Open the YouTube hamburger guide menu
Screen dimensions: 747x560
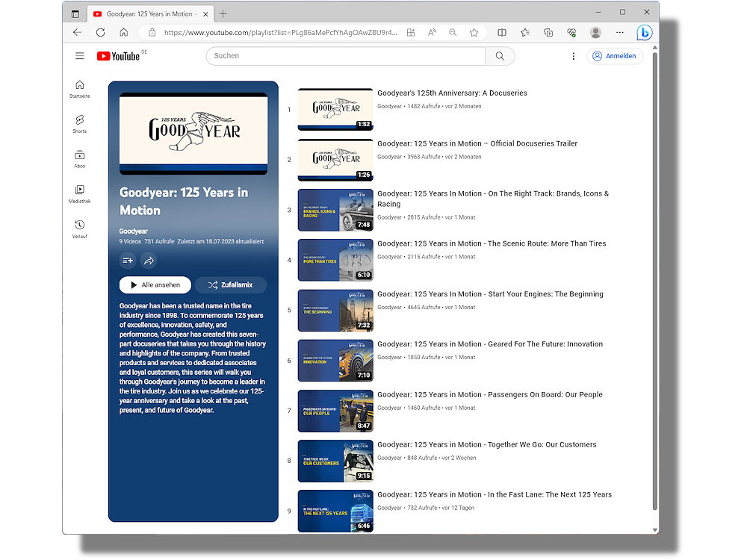[x=80, y=56]
